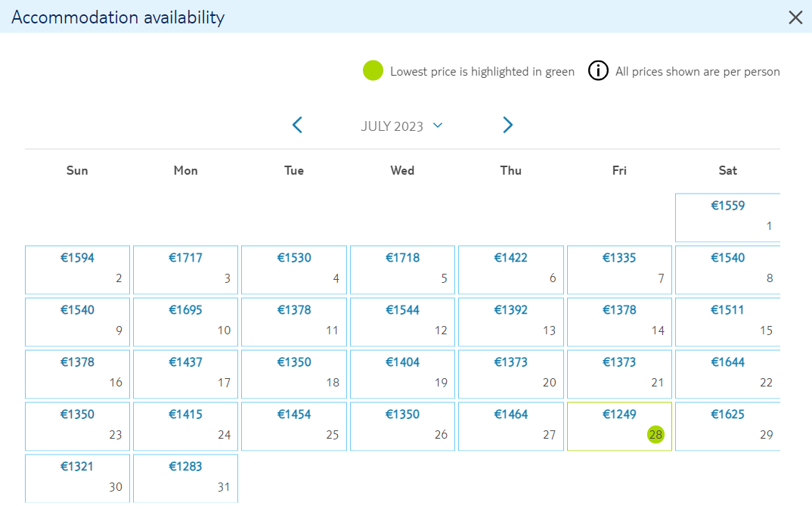Select July 1 priced €1559

click(727, 218)
